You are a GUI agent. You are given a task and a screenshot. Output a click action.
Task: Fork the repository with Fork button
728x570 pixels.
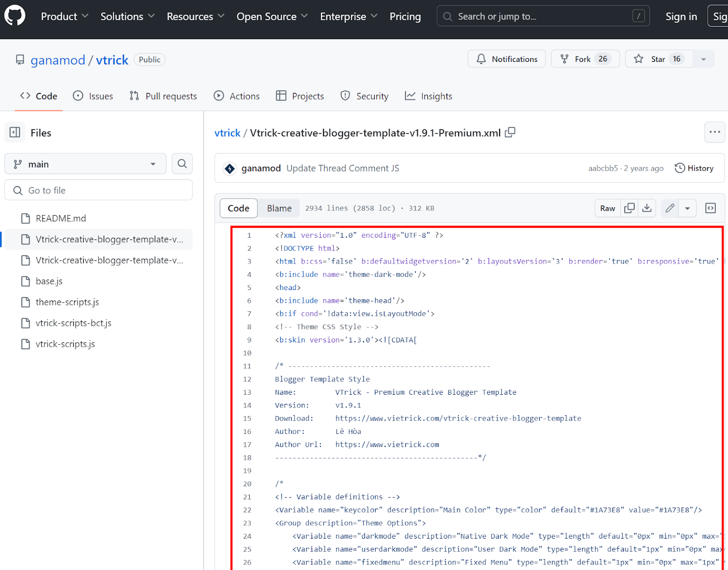(x=585, y=59)
